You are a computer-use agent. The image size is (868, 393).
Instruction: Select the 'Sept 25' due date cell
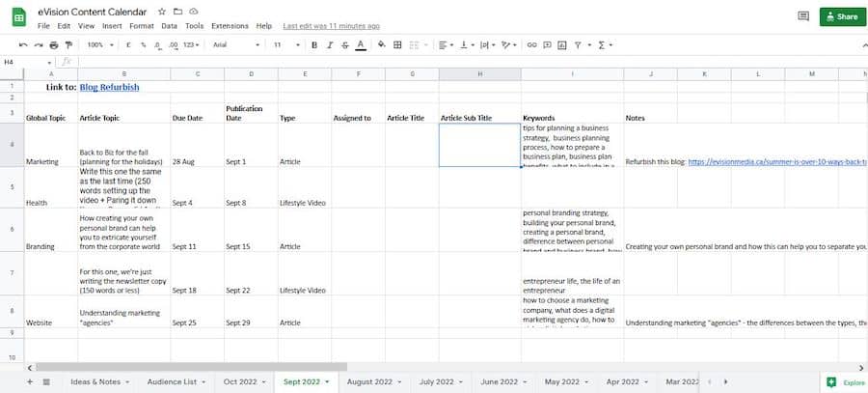pyautogui.click(x=197, y=312)
